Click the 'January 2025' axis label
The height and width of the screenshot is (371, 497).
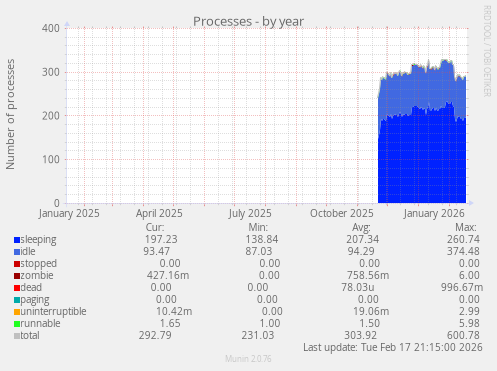pyautogui.click(x=69, y=213)
